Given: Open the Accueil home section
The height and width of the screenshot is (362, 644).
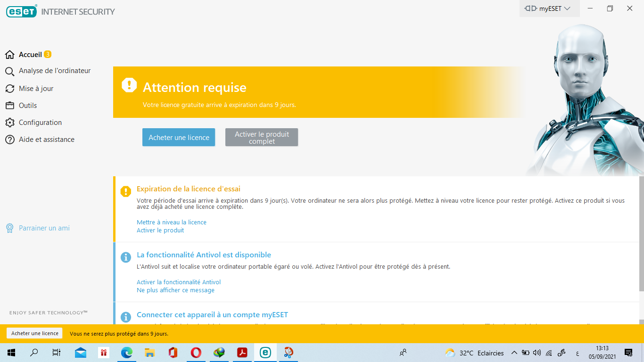Looking at the screenshot, I should (x=30, y=55).
